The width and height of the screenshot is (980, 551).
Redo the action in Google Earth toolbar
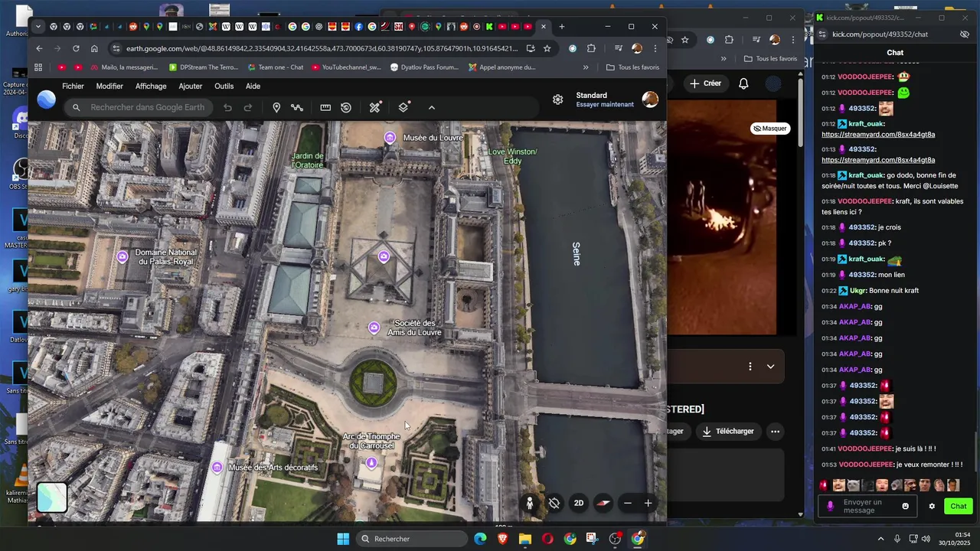click(x=248, y=108)
